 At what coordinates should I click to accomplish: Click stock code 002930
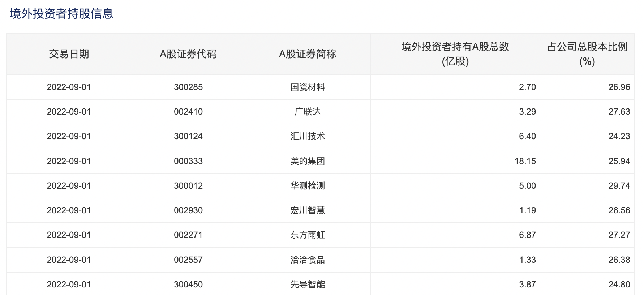[x=188, y=210]
